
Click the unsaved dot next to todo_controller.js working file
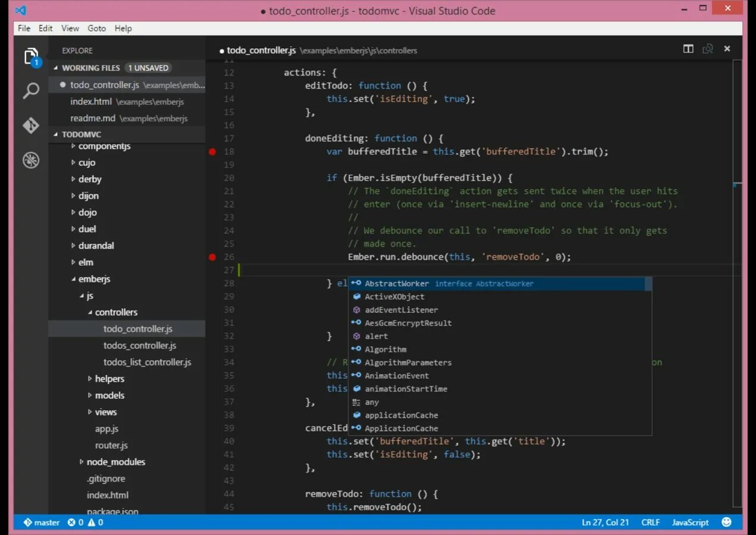[x=63, y=85]
